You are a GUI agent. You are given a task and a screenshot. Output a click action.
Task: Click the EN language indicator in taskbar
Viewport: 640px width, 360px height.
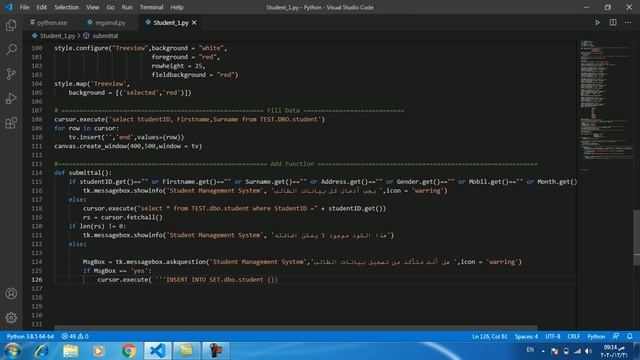click(530, 350)
